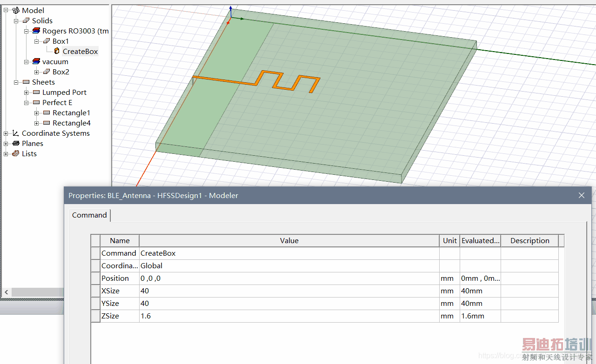Click the Position row name cell
The image size is (596, 364).
120,278
